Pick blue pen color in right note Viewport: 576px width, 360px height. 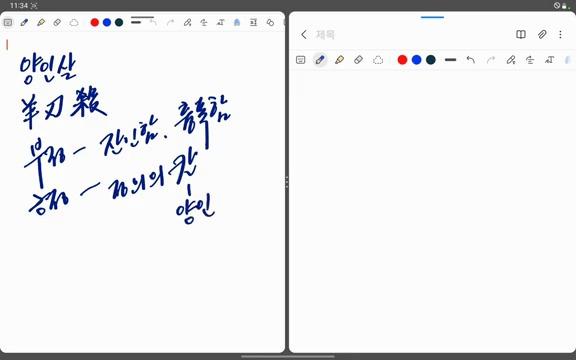click(x=417, y=60)
